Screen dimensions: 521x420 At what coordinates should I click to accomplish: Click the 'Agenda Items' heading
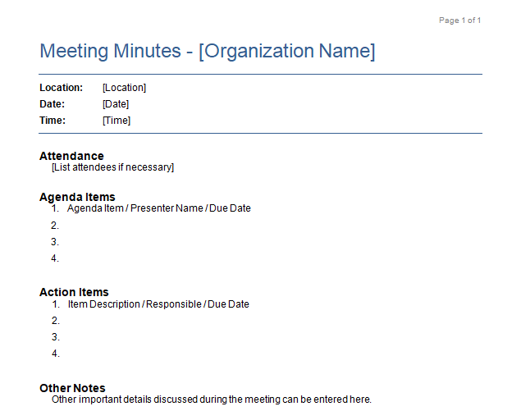[77, 197]
